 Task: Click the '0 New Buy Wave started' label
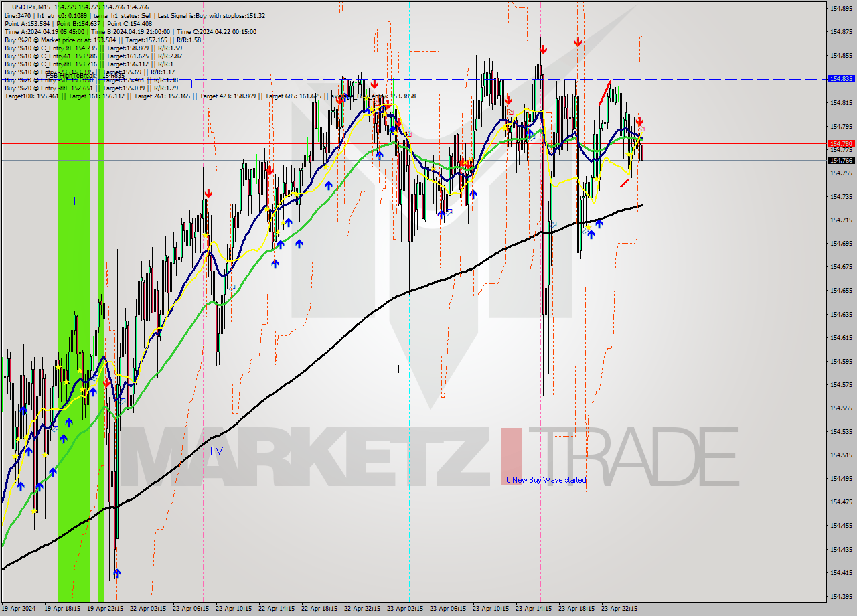pos(546,479)
